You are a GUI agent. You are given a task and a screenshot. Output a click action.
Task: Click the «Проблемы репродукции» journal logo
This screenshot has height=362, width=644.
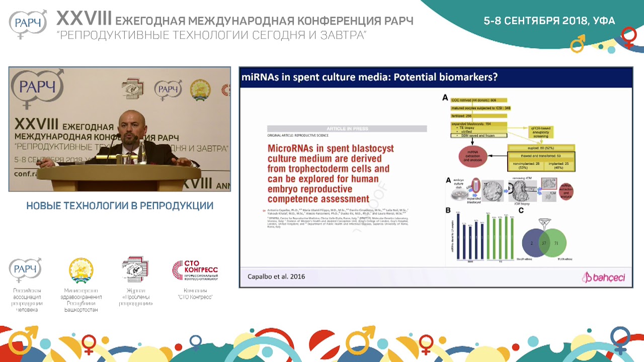point(135,269)
